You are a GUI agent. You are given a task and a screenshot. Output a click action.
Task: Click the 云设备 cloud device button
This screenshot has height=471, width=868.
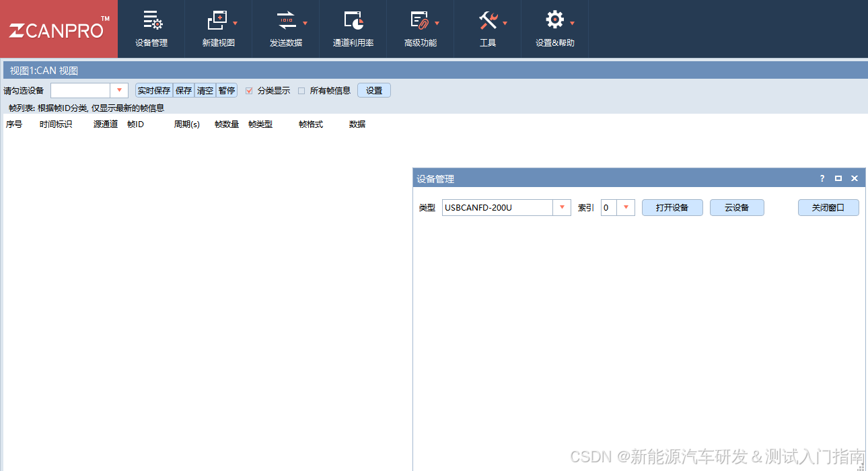737,207
